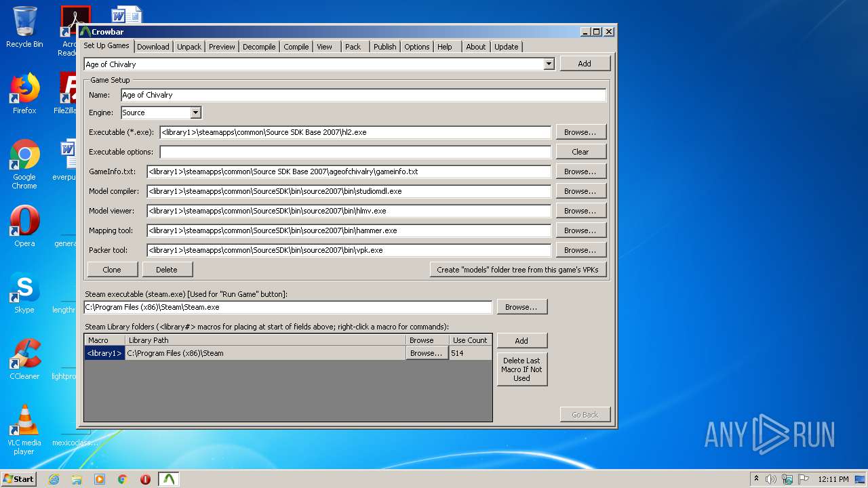Click the taskbar clock showing 12:11 PM

pos(833,479)
